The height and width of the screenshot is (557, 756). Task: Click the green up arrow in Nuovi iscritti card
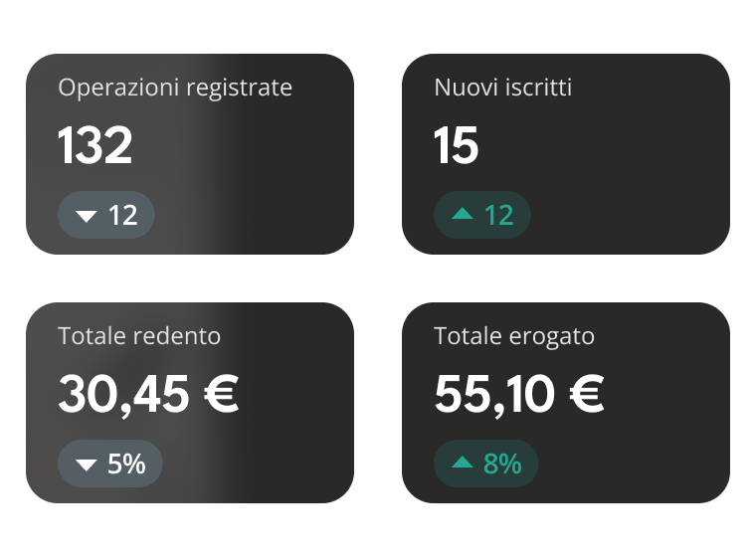(x=463, y=214)
